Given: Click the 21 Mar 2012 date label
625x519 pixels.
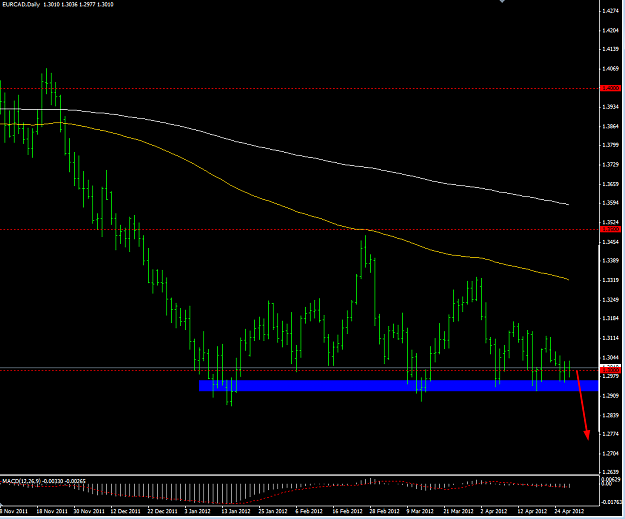Looking at the screenshot, I should click(x=458, y=511).
